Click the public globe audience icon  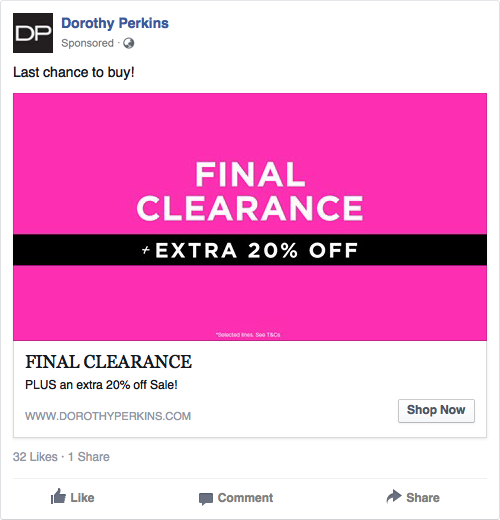(x=129, y=43)
